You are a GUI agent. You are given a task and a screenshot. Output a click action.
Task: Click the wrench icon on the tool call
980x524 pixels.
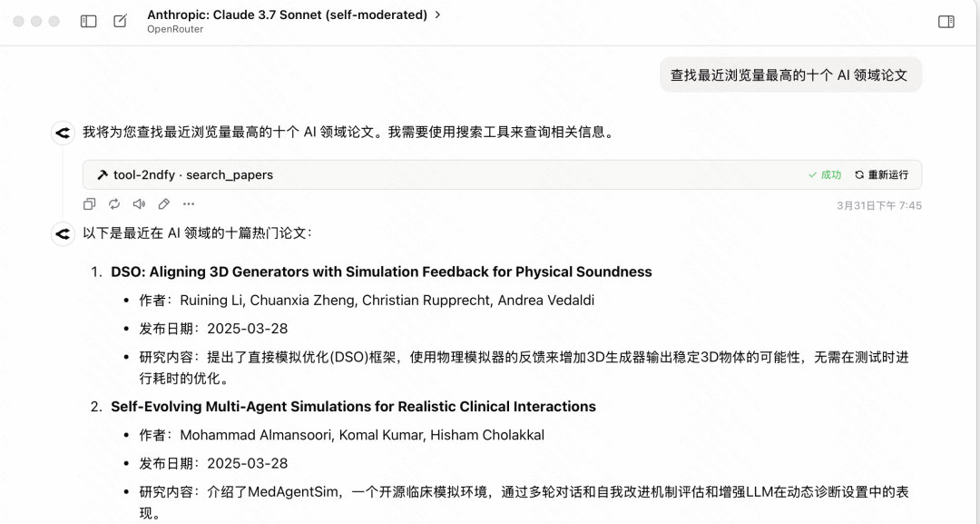(103, 175)
